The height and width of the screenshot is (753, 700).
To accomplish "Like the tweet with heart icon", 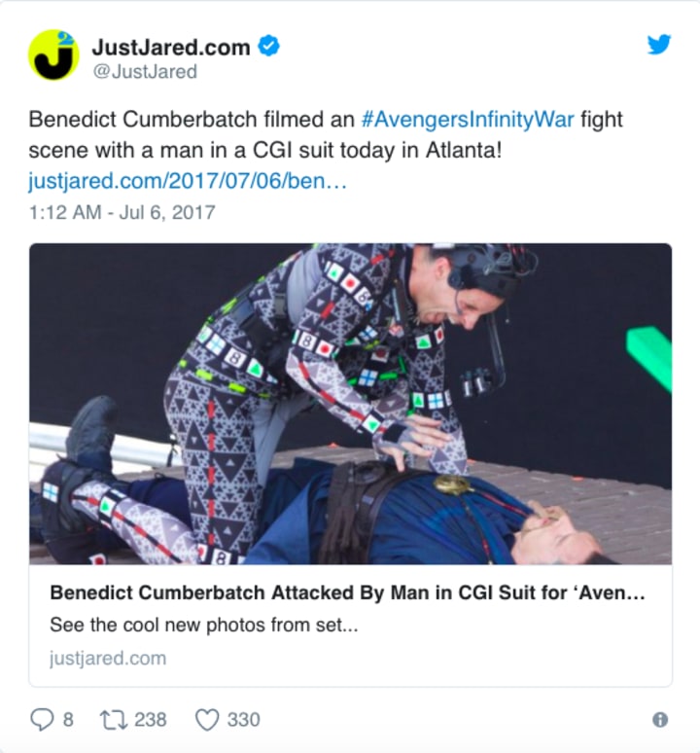I will click(x=207, y=720).
